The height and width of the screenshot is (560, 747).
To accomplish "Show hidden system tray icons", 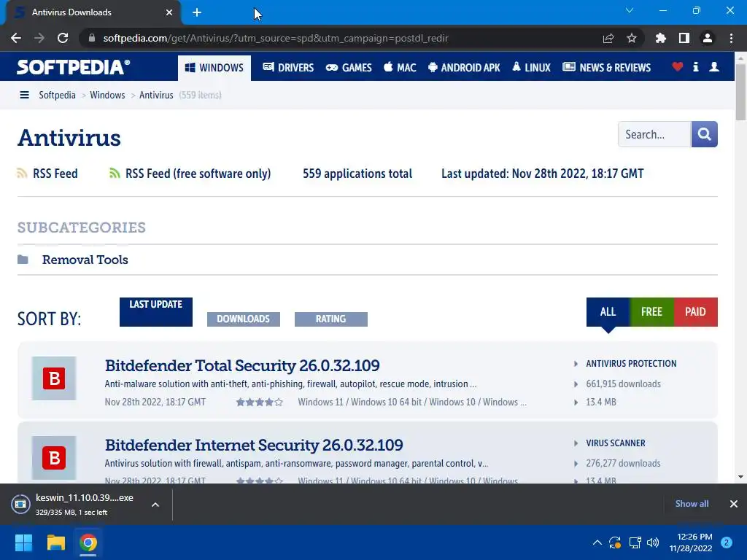I will pos(597,542).
